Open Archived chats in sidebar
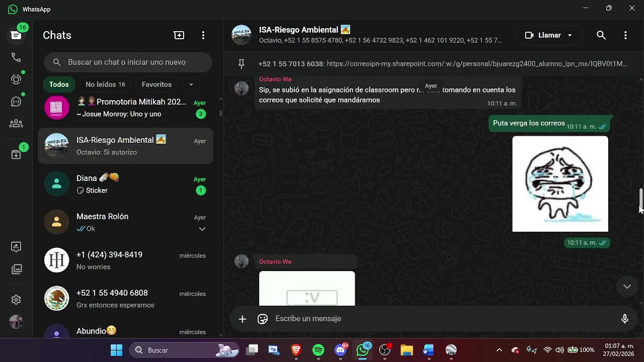Image resolution: width=644 pixels, height=362 pixels. click(x=16, y=154)
